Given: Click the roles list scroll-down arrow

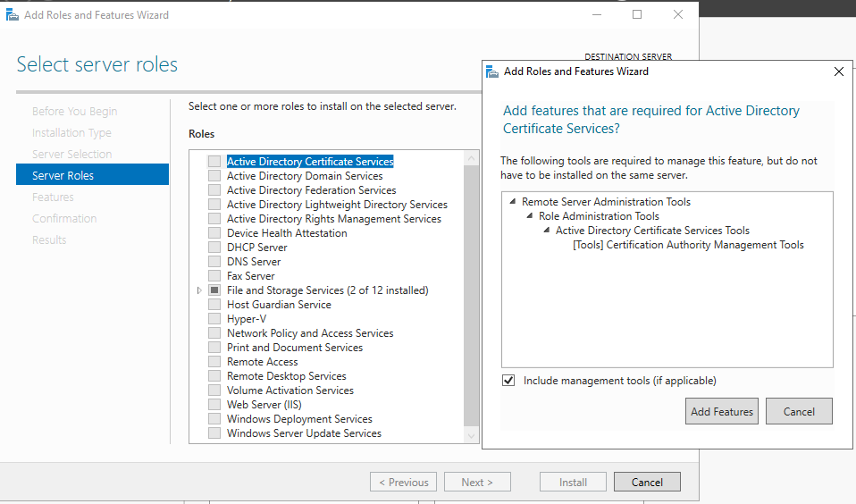Looking at the screenshot, I should (471, 436).
